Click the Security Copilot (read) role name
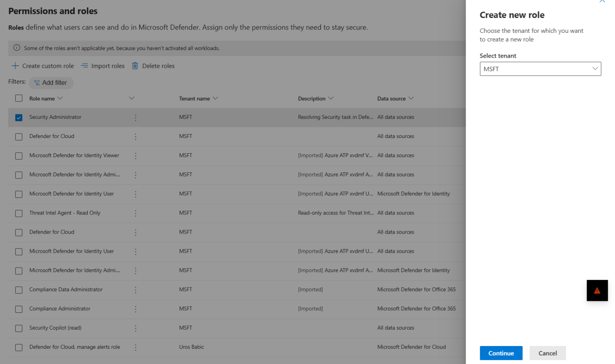 point(55,328)
